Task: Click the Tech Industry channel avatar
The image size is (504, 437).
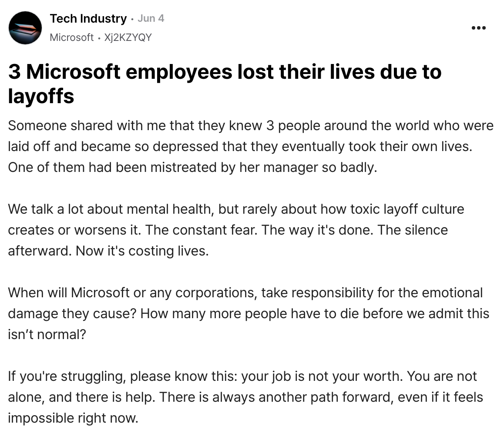Action: tap(25, 28)
